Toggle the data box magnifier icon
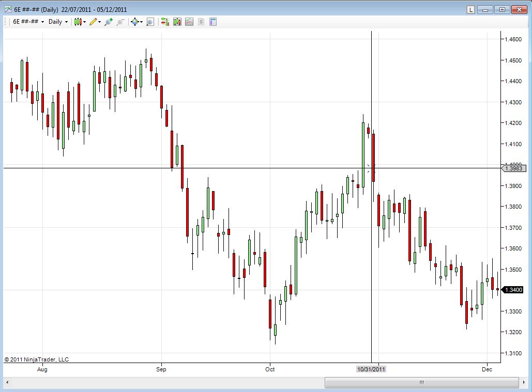532x392 pixels. [x=150, y=22]
